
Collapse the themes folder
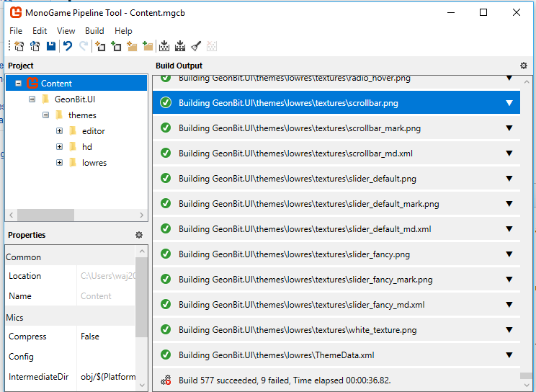coord(46,115)
